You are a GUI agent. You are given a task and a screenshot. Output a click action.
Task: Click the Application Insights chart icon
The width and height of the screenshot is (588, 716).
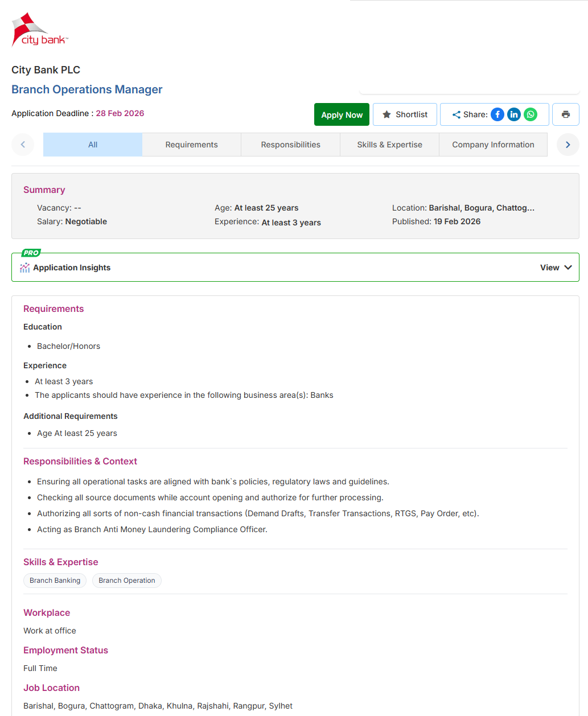[24, 268]
